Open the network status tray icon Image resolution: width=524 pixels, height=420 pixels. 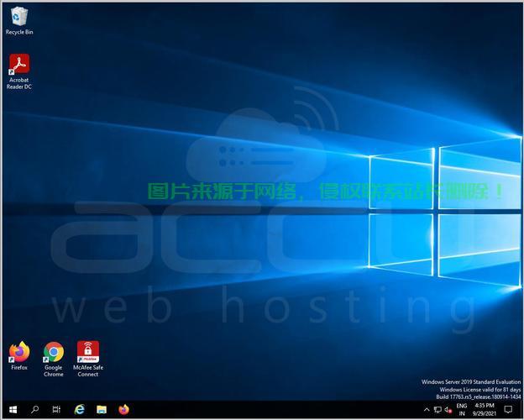click(x=438, y=410)
